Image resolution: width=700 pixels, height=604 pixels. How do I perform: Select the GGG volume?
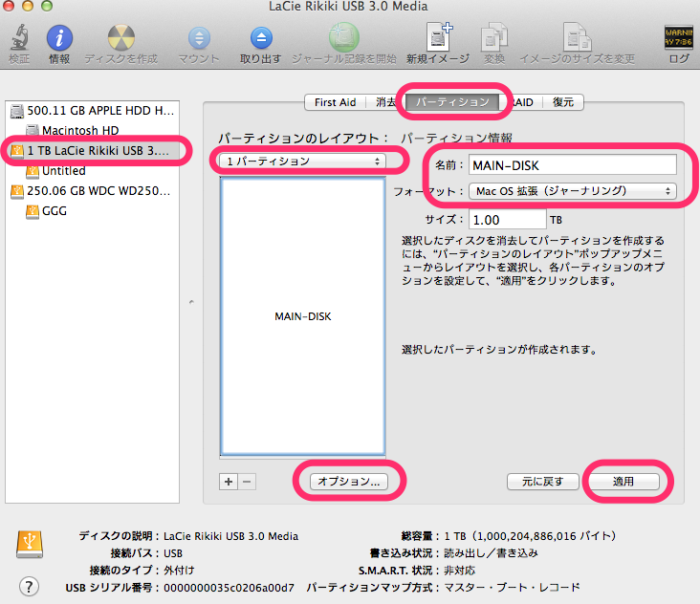point(93,211)
